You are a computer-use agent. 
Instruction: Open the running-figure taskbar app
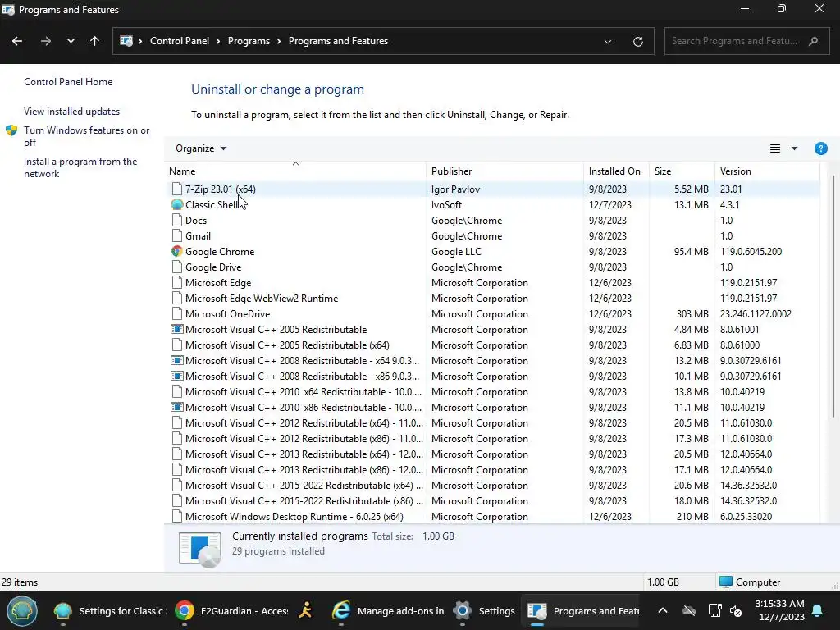305,610
